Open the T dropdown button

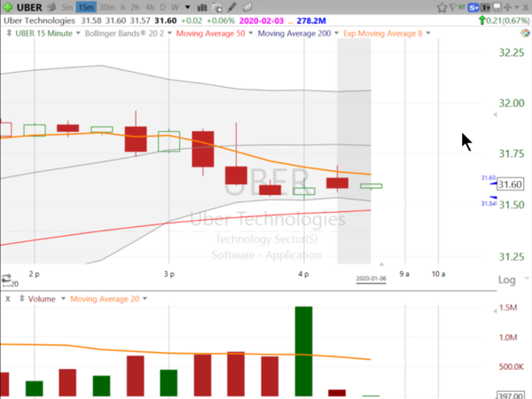[486, 7]
